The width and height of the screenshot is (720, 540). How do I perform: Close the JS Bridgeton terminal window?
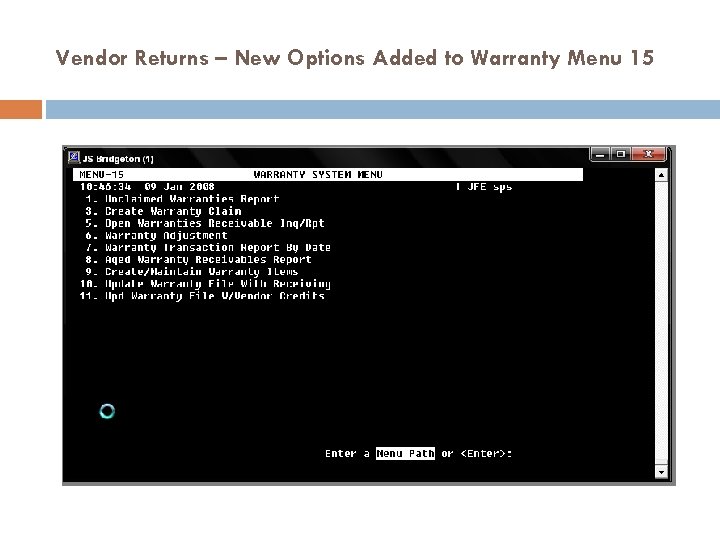coord(648,154)
